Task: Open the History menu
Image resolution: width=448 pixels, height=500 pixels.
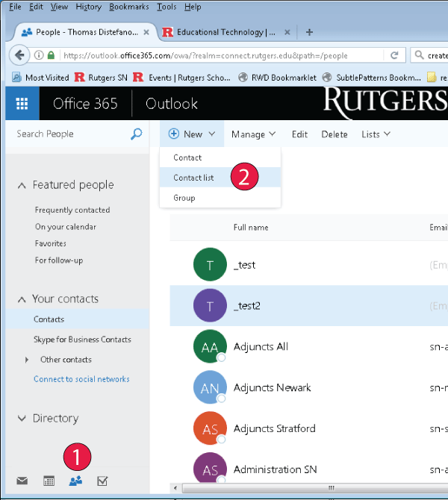Action: tap(88, 7)
